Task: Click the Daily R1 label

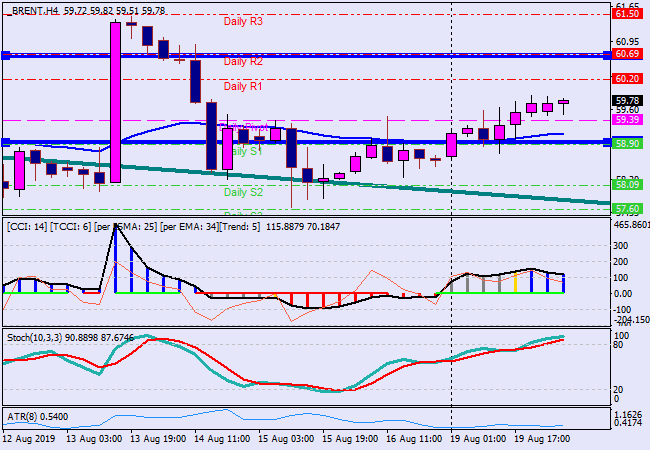Action: coord(242,87)
